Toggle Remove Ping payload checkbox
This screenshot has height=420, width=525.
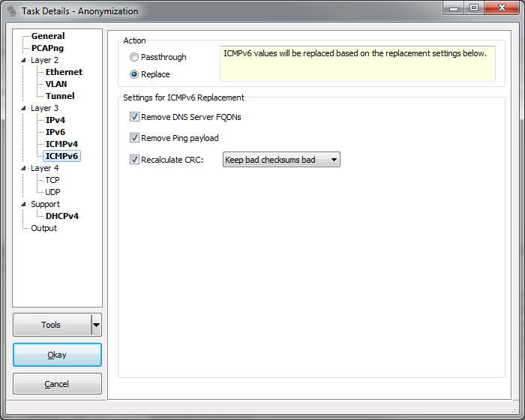point(135,138)
